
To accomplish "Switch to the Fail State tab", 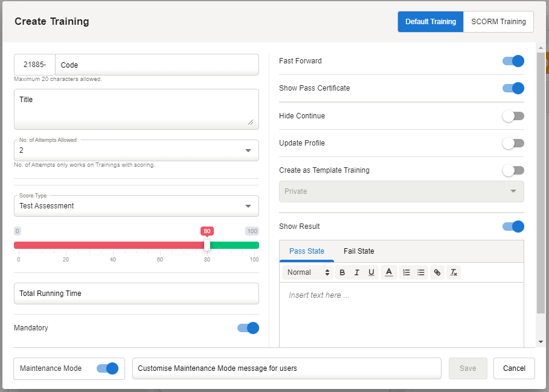I will [x=359, y=251].
